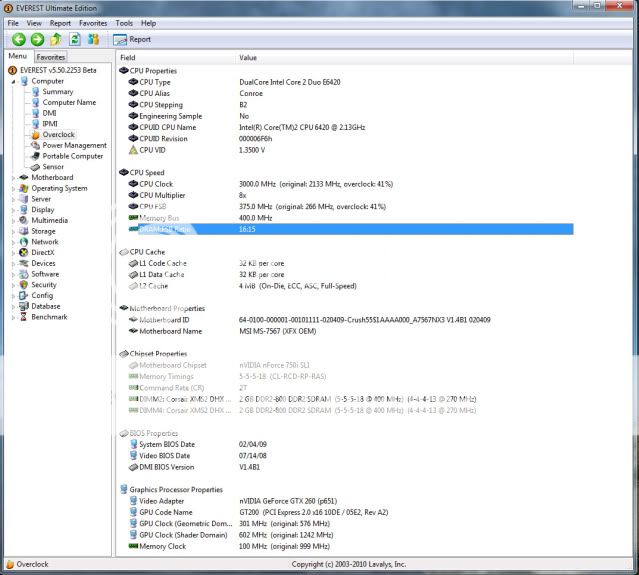Select the Motherboard Name row
This screenshot has width=639, height=575.
[x=350, y=331]
